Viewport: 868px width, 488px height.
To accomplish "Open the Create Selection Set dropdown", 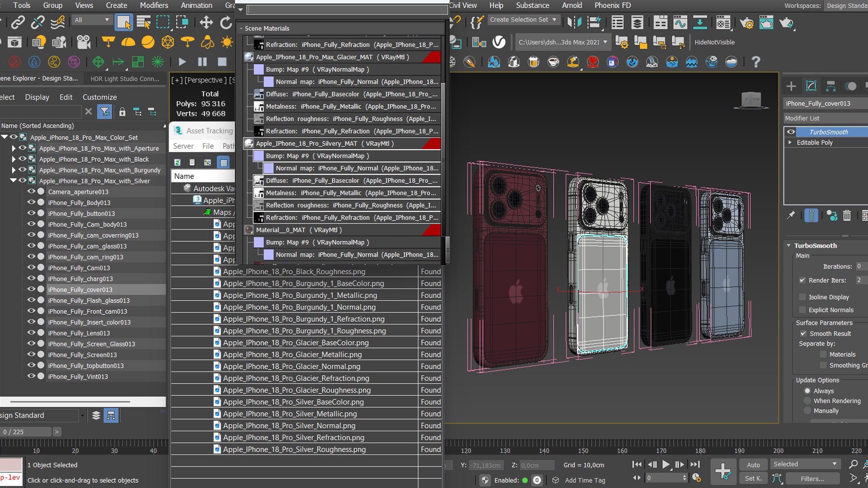I will pyautogui.click(x=523, y=20).
